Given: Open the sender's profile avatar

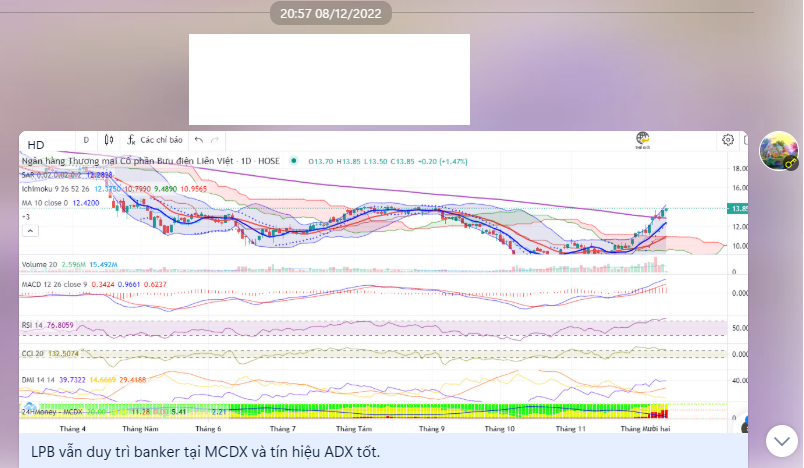Looking at the screenshot, I should click(779, 151).
